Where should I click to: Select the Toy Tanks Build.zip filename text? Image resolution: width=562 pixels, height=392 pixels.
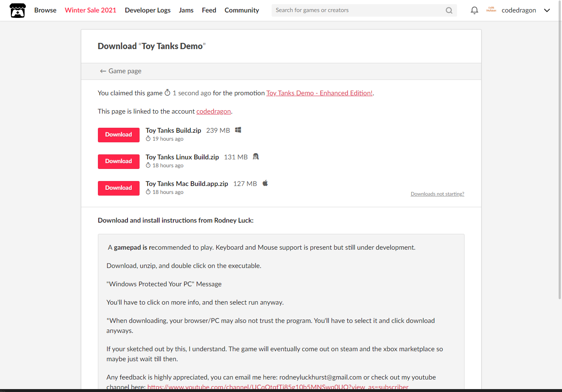pyautogui.click(x=173, y=131)
